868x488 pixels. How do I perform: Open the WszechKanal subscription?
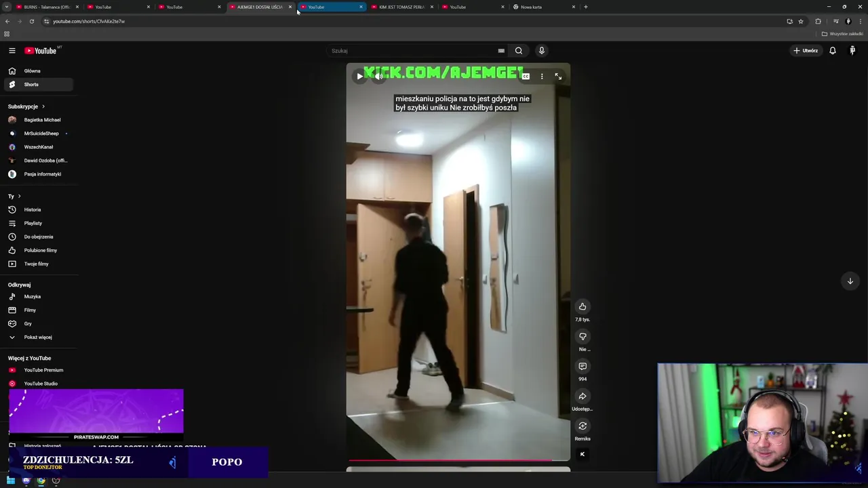[37, 147]
